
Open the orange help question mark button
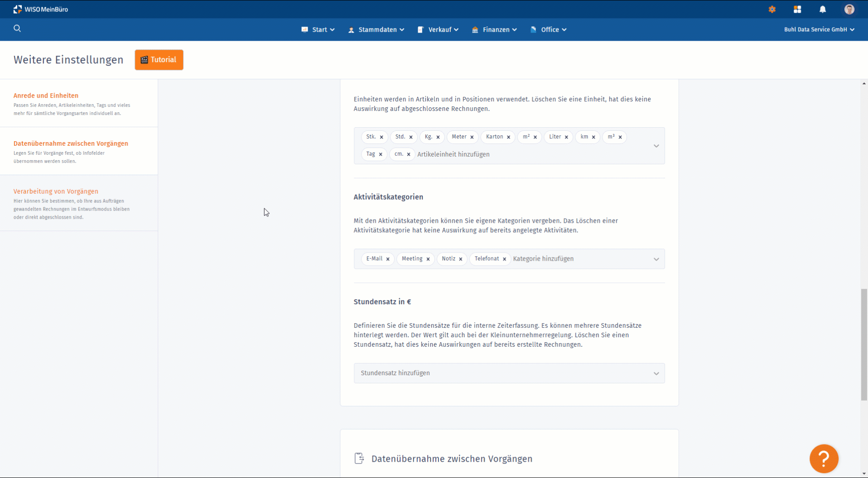[824, 459]
